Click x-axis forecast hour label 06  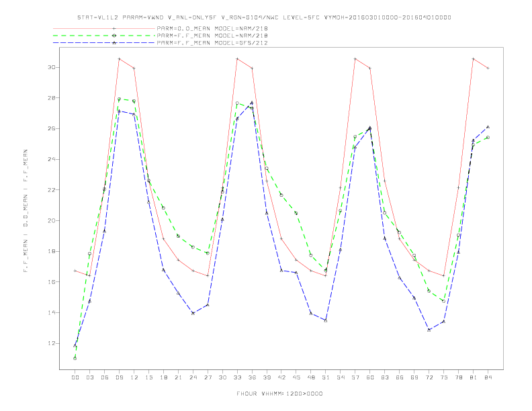tap(105, 377)
